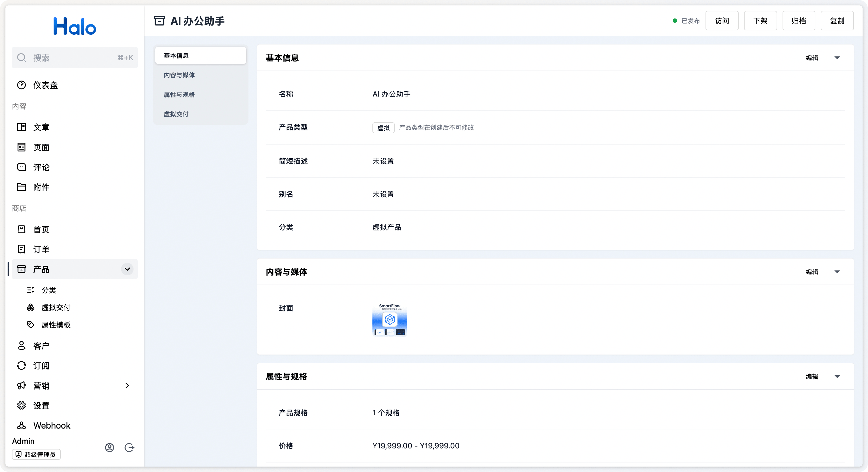Click the 虚拟 product type tag
Screen dimensions: 868x472
click(x=383, y=128)
